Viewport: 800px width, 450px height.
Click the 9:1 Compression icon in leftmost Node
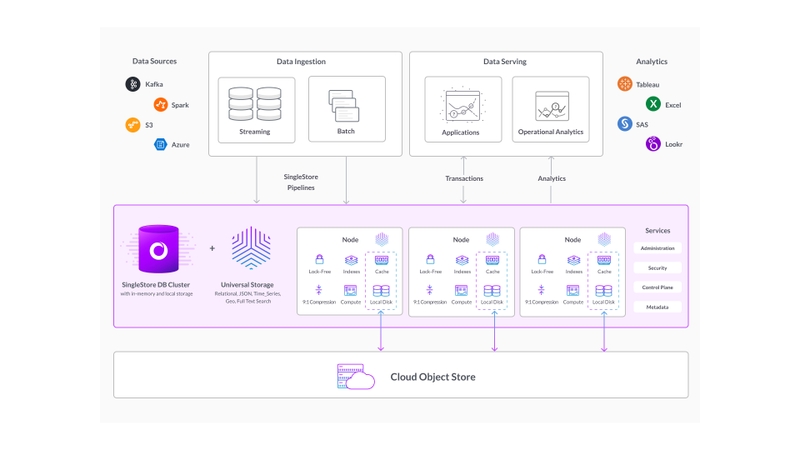pyautogui.click(x=319, y=290)
